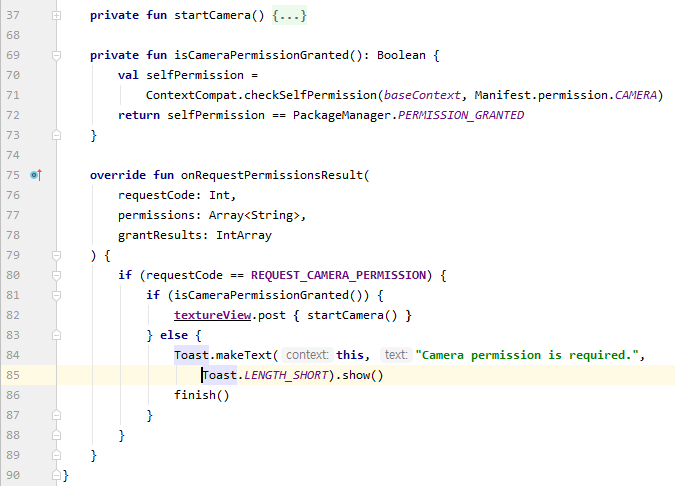The image size is (675, 486).
Task: Click the LENGTH_SHORT constant on line 85
Action: coord(290,375)
